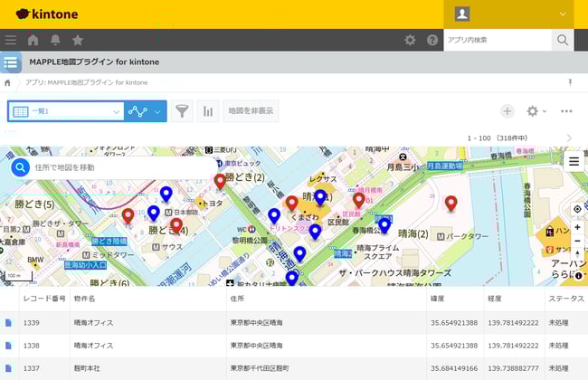The width and height of the screenshot is (588, 380).
Task: Click the map info icon in the corner
Action: click(579, 276)
